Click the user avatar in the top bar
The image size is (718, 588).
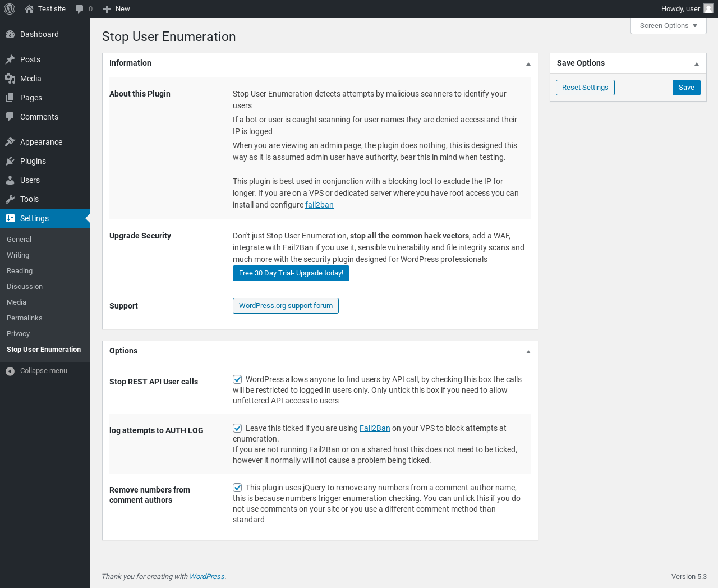708,8
